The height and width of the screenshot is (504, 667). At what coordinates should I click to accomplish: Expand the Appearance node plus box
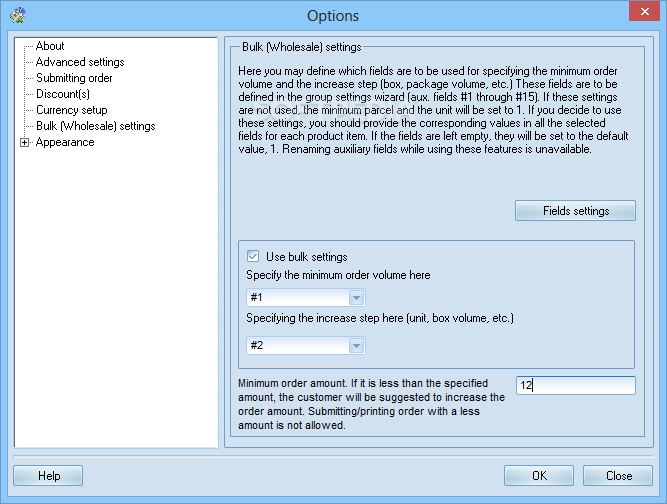[25, 142]
